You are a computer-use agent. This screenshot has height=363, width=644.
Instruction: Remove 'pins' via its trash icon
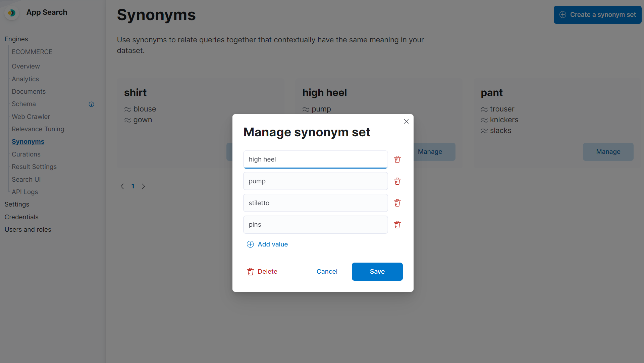(397, 225)
